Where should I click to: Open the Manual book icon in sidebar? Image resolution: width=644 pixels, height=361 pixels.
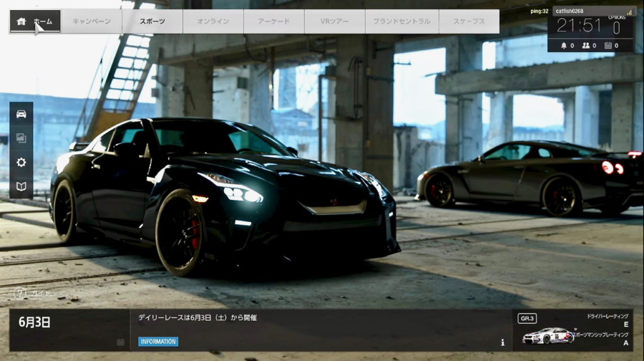(x=21, y=186)
